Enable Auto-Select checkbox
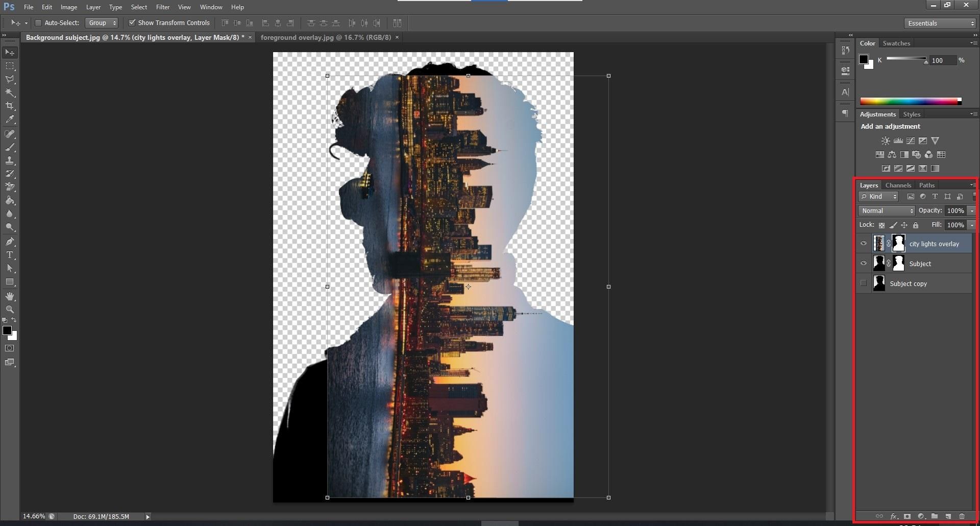 tap(38, 22)
